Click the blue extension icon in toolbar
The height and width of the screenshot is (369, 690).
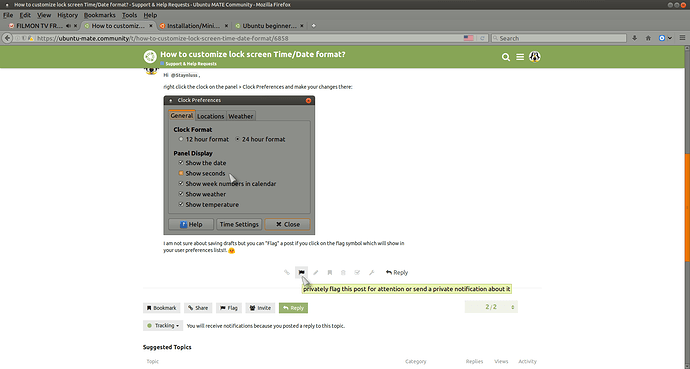[661, 38]
